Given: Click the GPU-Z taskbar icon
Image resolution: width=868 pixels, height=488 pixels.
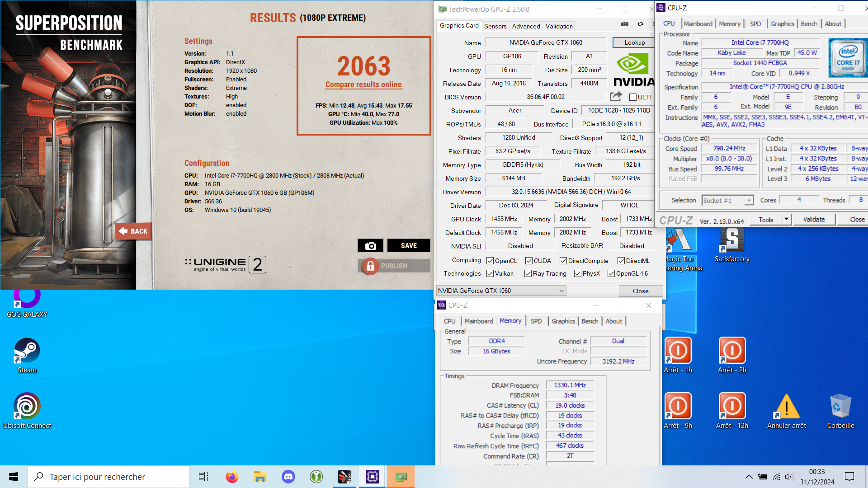Looking at the screenshot, I should (x=401, y=477).
